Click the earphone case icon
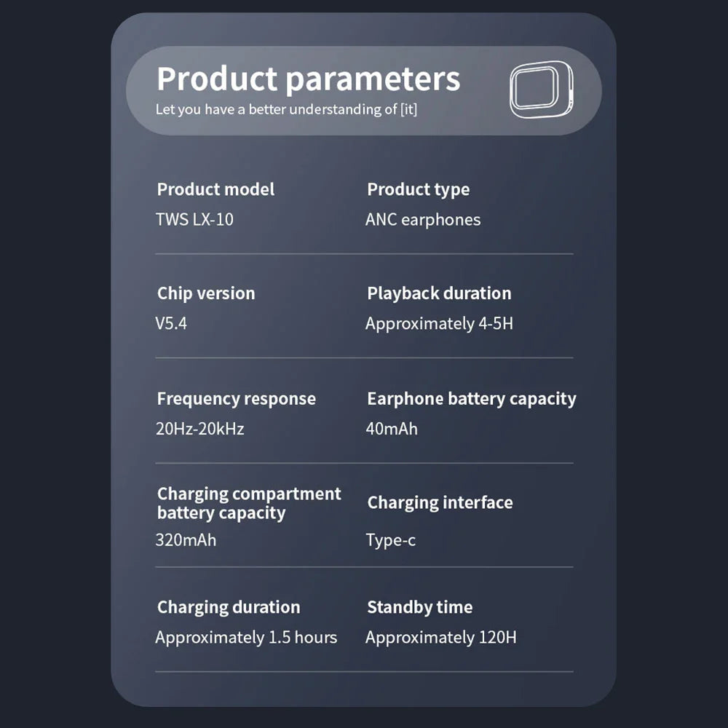Image resolution: width=728 pixels, height=728 pixels. point(541,90)
